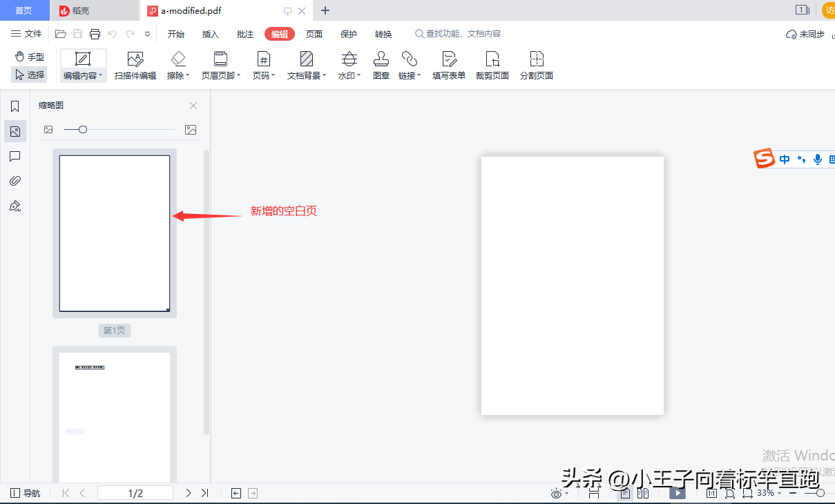This screenshot has height=504, width=835.
Task: Open the comments panel in sidebar
Action: point(15,157)
